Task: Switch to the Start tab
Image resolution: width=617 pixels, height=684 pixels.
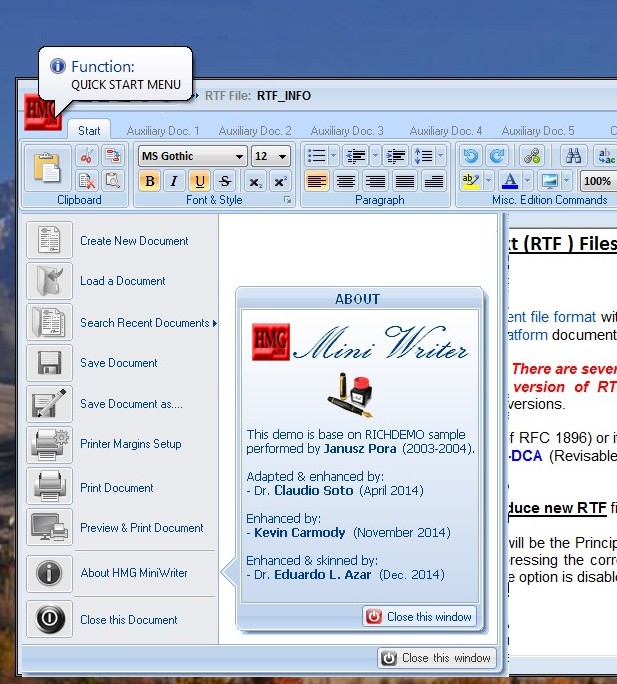Action: tap(89, 130)
